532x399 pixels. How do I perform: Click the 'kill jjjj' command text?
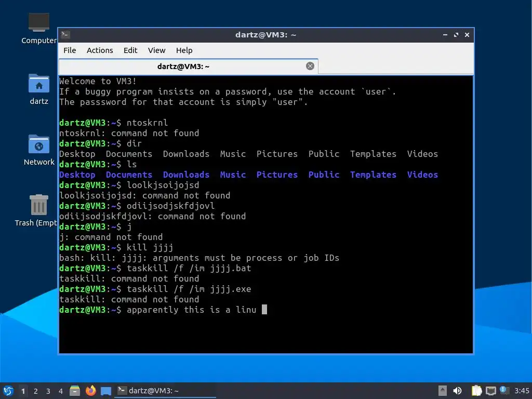[x=150, y=247]
